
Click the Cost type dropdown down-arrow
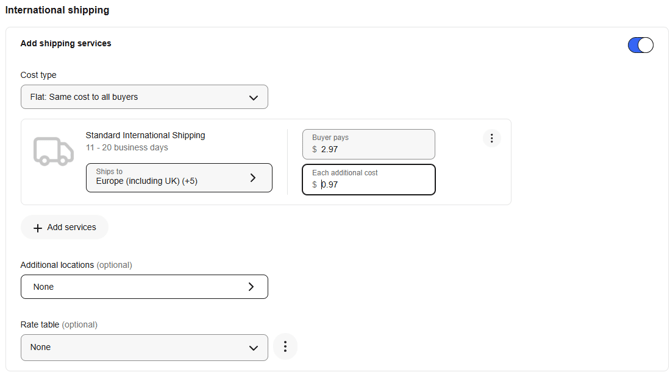253,98
